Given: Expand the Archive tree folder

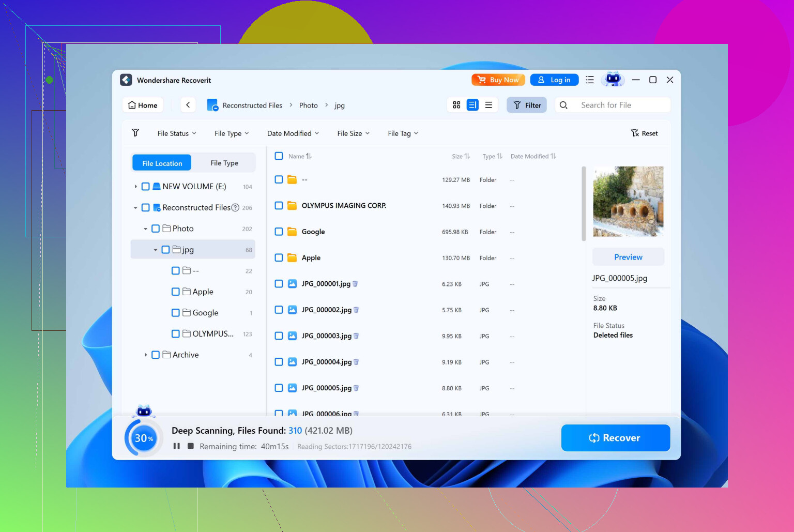Looking at the screenshot, I should [x=146, y=355].
